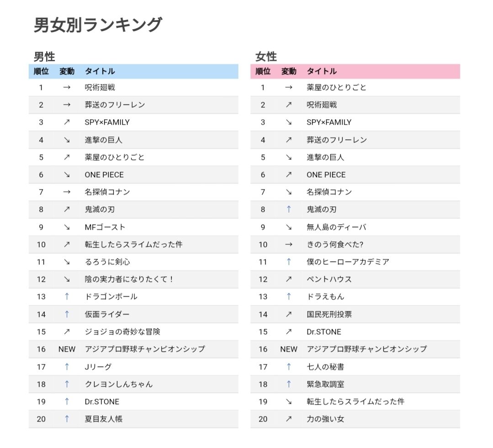Image resolution: width=493 pixels, height=448 pixels.
Task: Click the down-right arrow beside 進撃の巨人 in male list
Action: click(67, 140)
